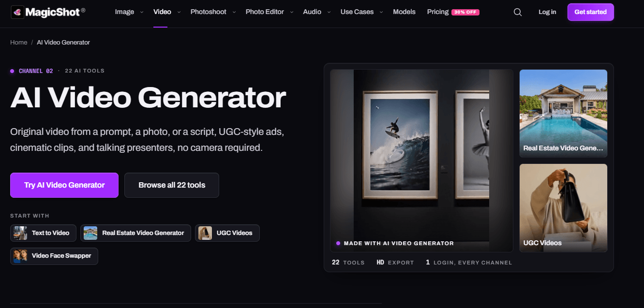Click the AI Video Generator breadcrumb text

click(63, 43)
